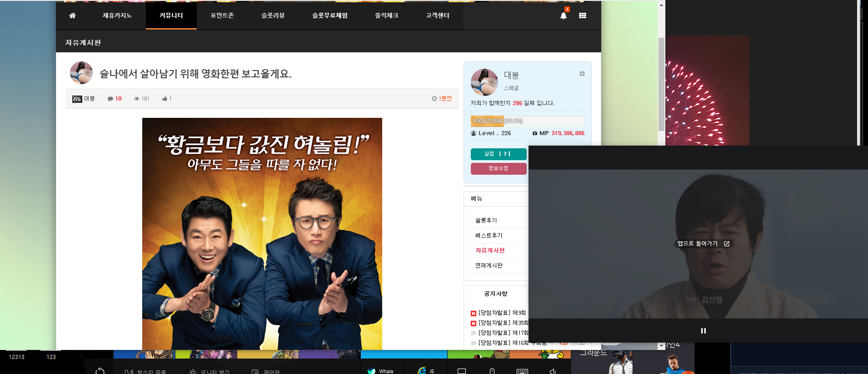868x374 pixels.
Task: Click the 메뉴 heading in the sidebar
Action: 477,199
